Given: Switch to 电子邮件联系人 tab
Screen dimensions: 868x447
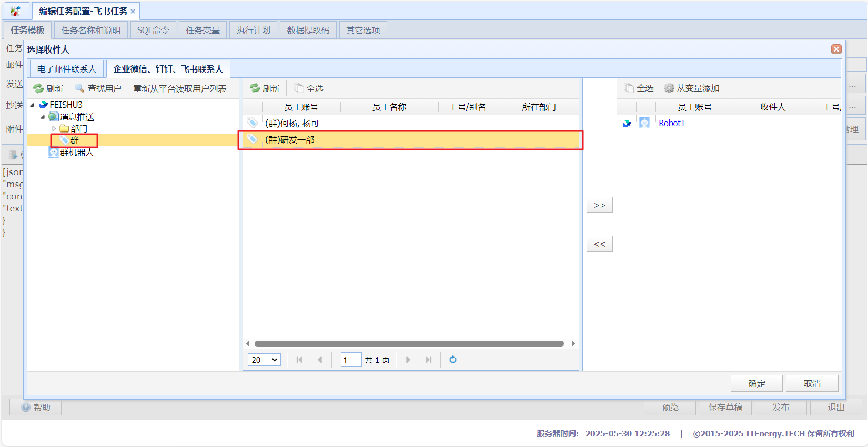Looking at the screenshot, I should point(67,69).
